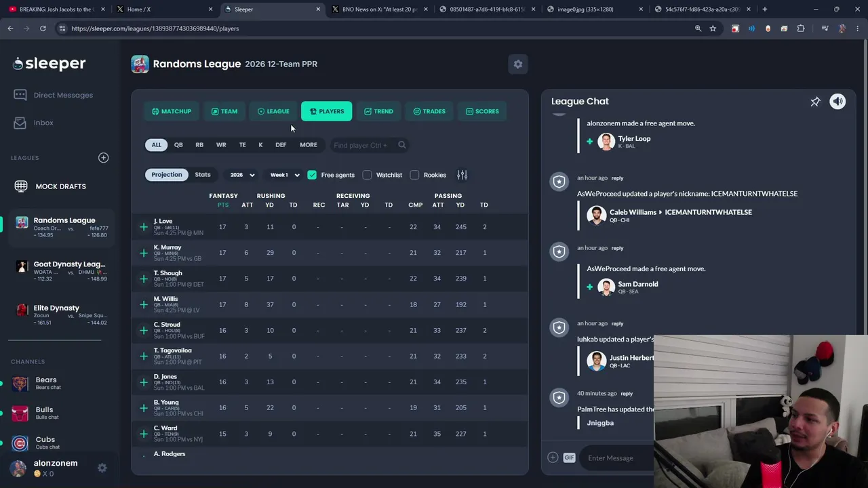Sort by fantasy PTS column header

coord(223,205)
